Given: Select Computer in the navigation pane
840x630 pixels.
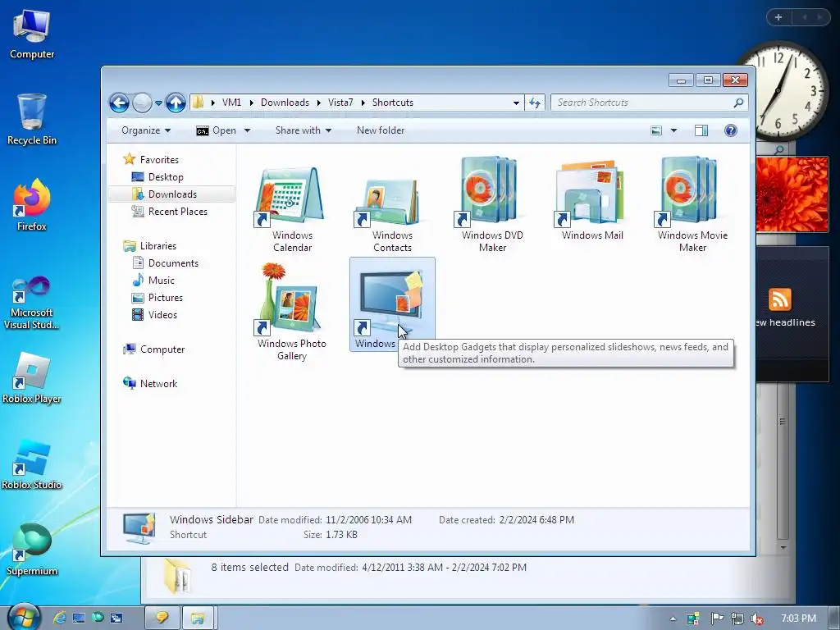Looking at the screenshot, I should point(162,349).
